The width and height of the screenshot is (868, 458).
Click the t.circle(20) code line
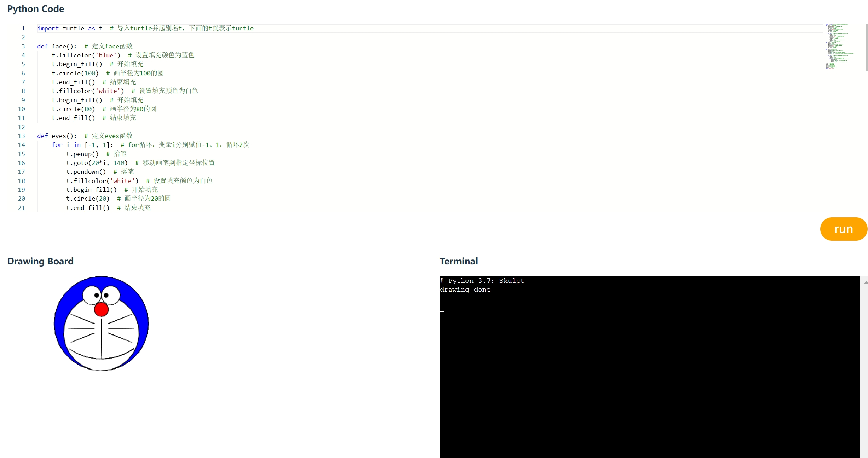118,199
